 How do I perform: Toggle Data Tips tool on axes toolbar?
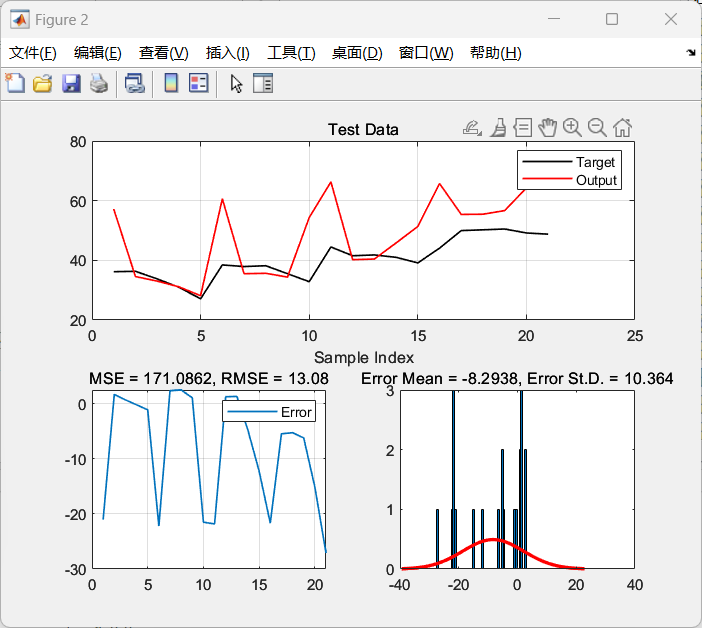[522, 127]
